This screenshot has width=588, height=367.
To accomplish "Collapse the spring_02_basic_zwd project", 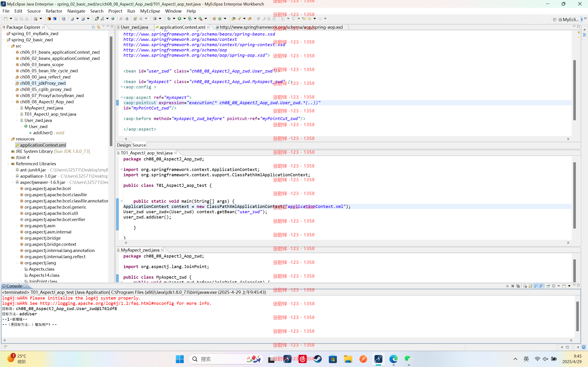I will pyautogui.click(x=4, y=40).
